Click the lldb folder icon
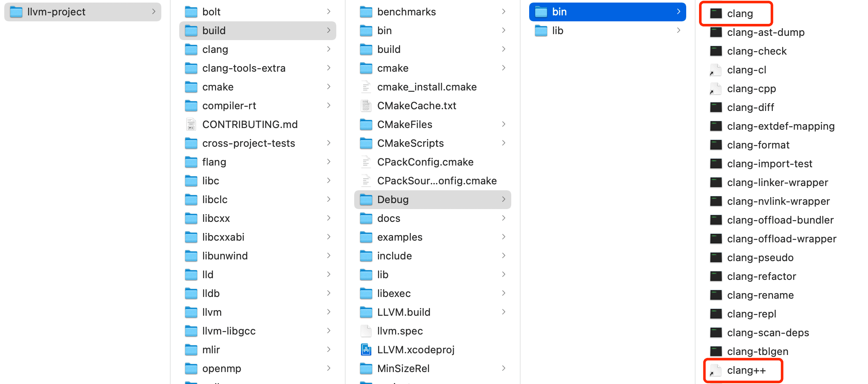This screenshot has width=868, height=384. (191, 294)
